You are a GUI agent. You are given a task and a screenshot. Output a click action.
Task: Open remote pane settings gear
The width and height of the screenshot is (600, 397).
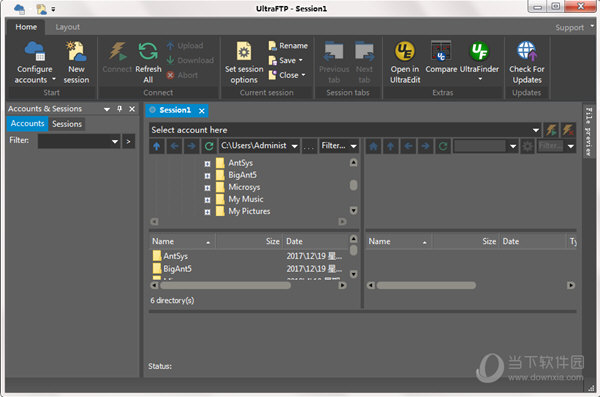[x=528, y=146]
